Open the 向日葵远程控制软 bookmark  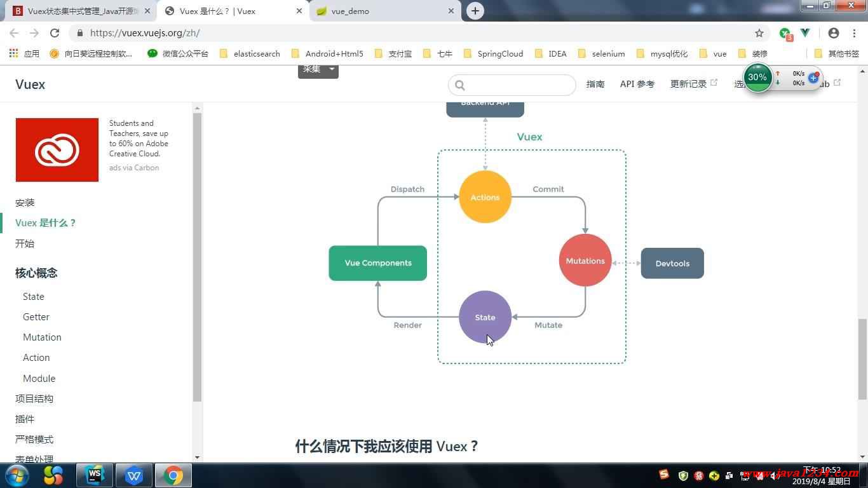(x=91, y=53)
